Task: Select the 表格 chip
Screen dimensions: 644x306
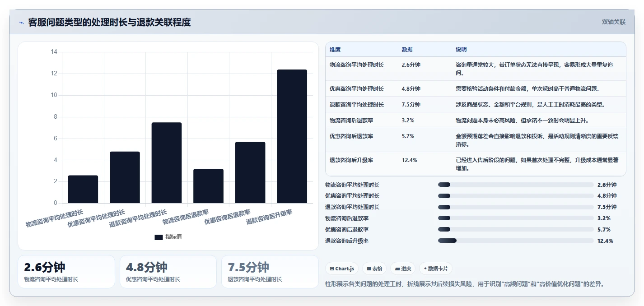Action: [x=374, y=269]
